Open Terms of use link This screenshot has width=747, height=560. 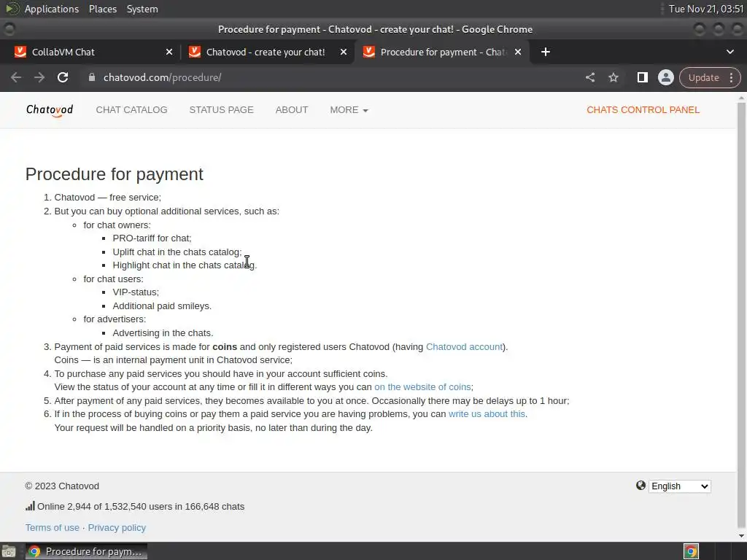pyautogui.click(x=53, y=528)
